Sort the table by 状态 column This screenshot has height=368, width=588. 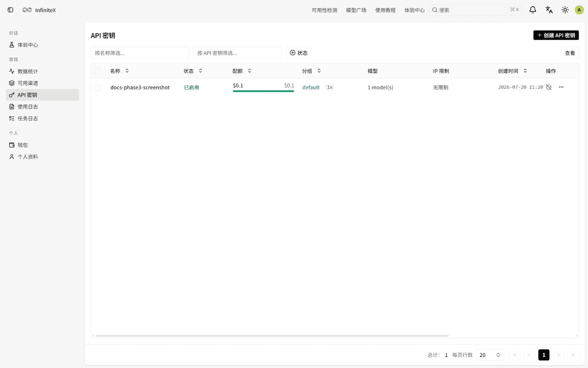click(193, 71)
